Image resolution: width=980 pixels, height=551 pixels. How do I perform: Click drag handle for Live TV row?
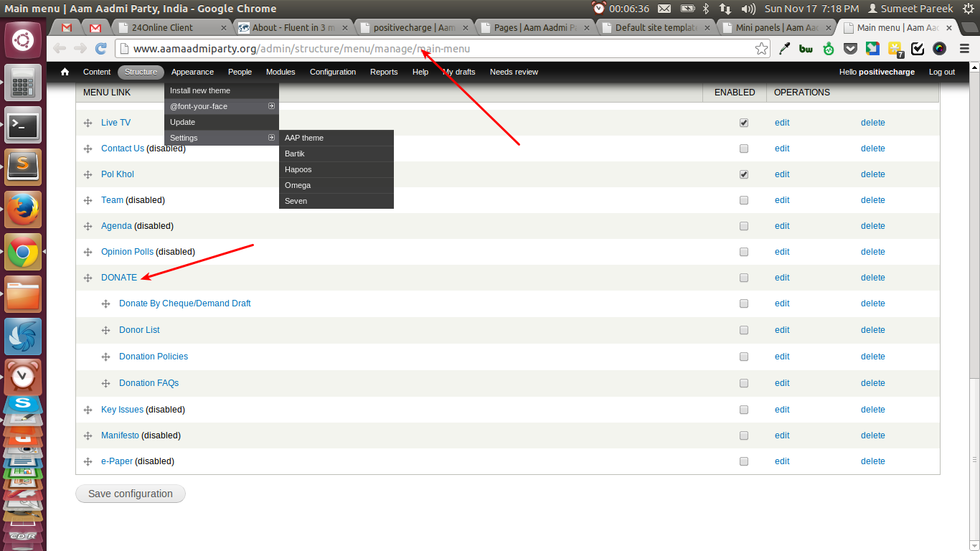pyautogui.click(x=88, y=123)
